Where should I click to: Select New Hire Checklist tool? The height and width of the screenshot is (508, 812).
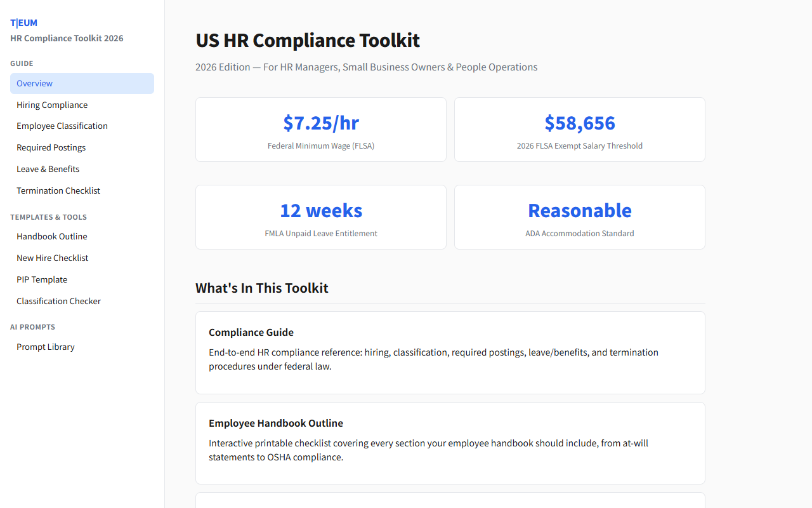(52, 258)
